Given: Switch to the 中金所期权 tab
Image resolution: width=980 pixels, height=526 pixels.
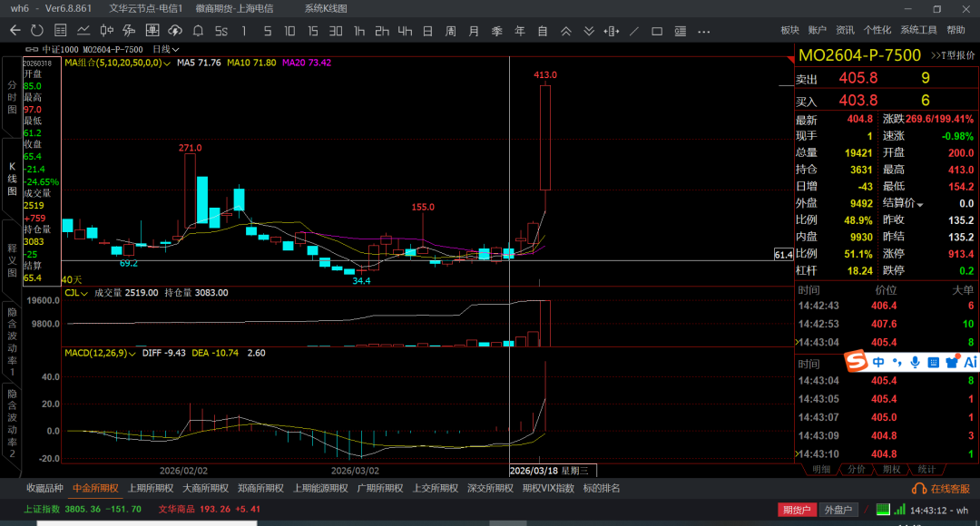Looking at the screenshot, I should point(95,488).
